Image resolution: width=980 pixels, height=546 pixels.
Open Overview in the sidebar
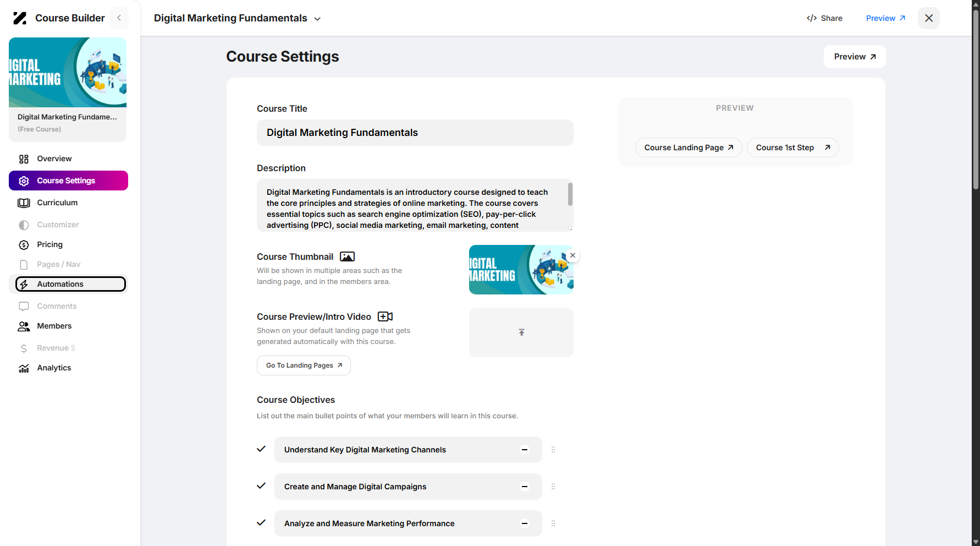coord(68,159)
